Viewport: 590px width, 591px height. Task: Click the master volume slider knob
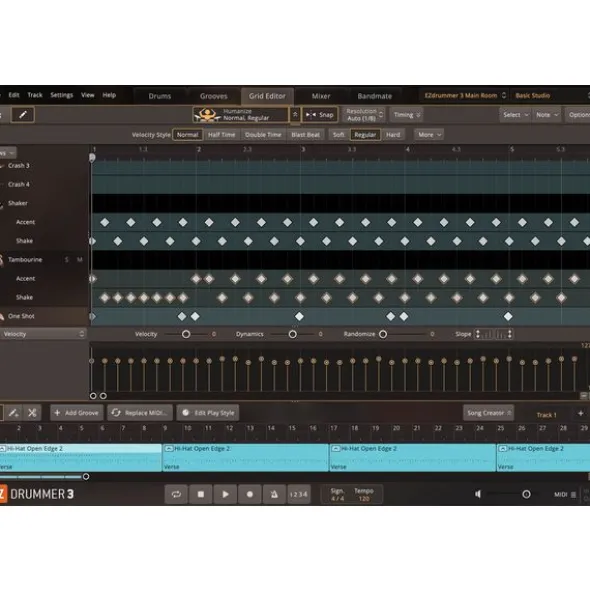[x=526, y=494]
